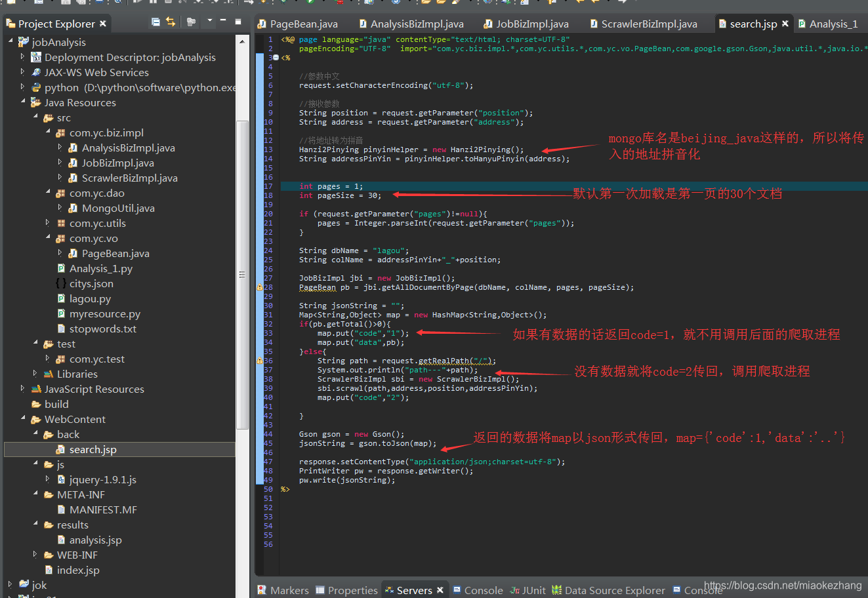Screen dimensions: 868x598
Task: Click the index.jsp file icon
Action: [49, 570]
